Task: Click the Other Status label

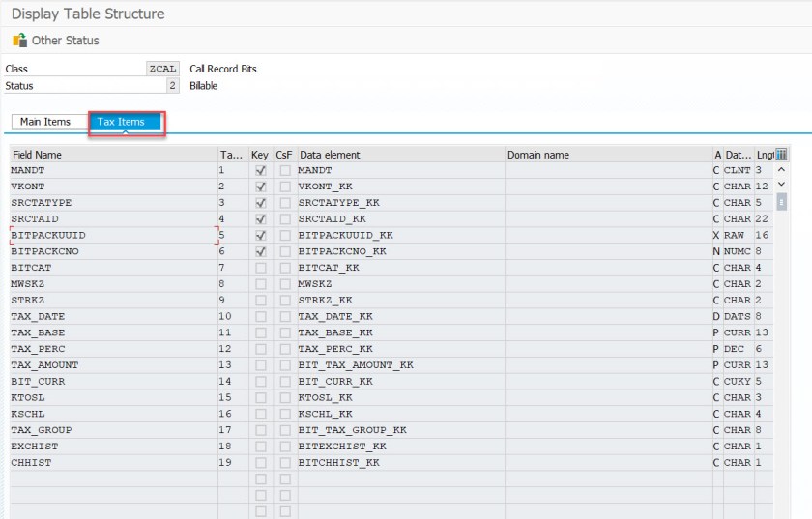Action: pyautogui.click(x=66, y=41)
